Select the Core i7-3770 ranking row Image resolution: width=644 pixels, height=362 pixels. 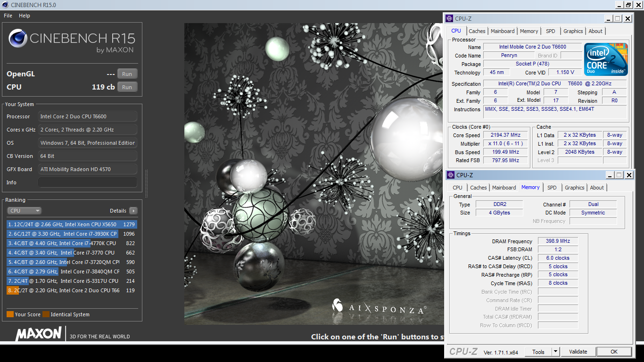[x=71, y=253]
